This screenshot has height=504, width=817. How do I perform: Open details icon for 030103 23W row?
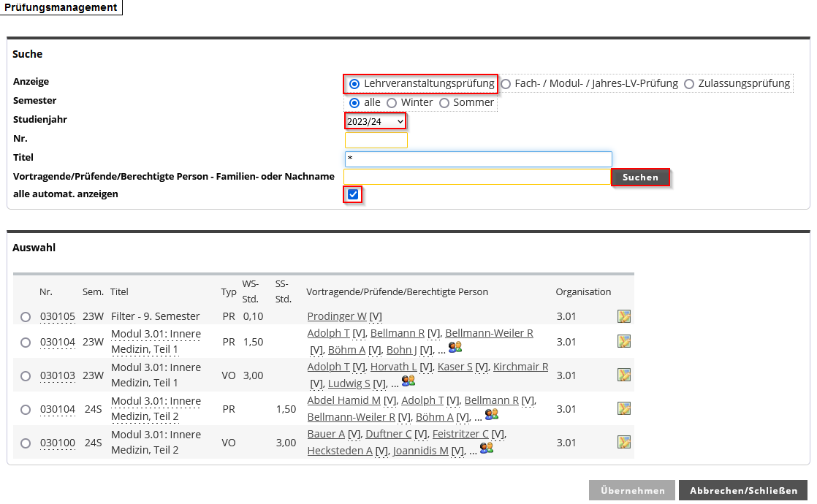pos(623,375)
